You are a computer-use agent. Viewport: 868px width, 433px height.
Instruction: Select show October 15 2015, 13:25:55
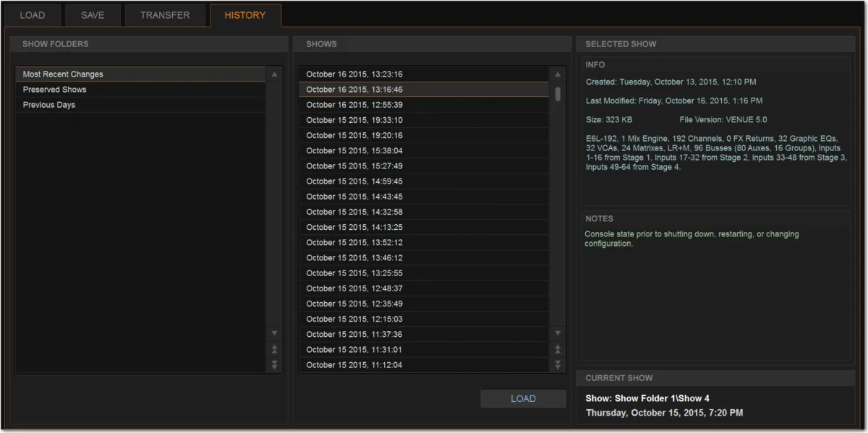[424, 273]
